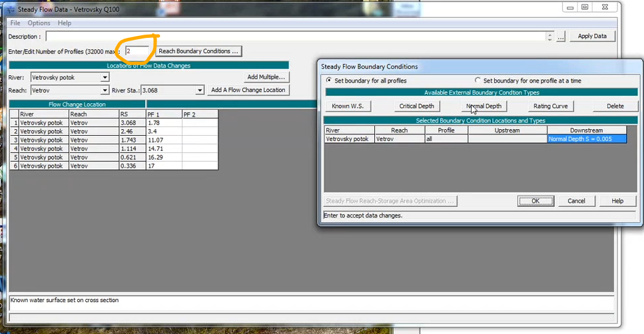Select Set boundary for one profile at a time
This screenshot has height=334, width=644.
pos(478,81)
